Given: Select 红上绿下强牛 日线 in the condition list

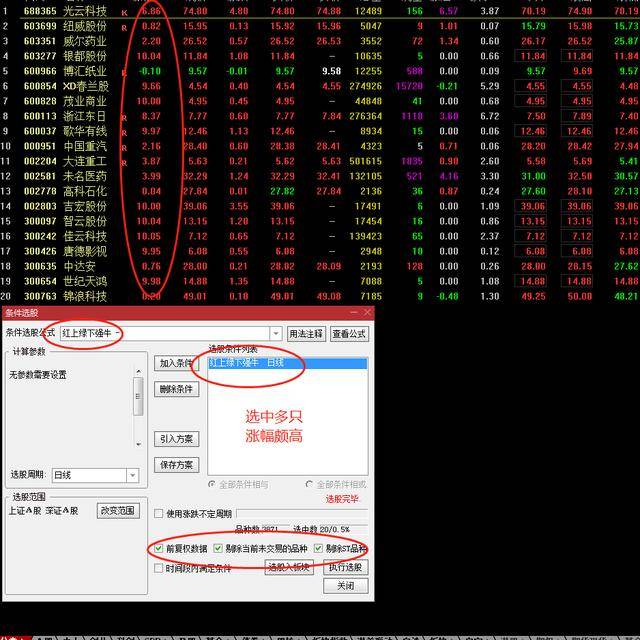Looking at the screenshot, I should coord(246,363).
